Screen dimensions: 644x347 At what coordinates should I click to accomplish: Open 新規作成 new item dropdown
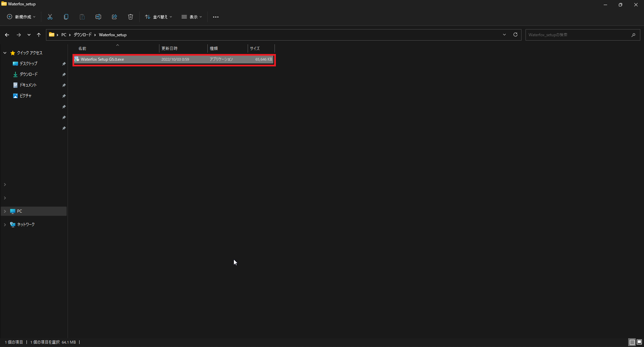tap(21, 17)
